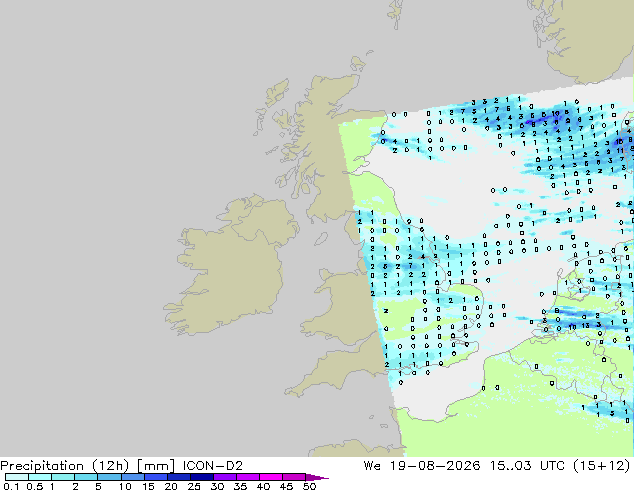Click the date '19-08-2026' text

435,466
